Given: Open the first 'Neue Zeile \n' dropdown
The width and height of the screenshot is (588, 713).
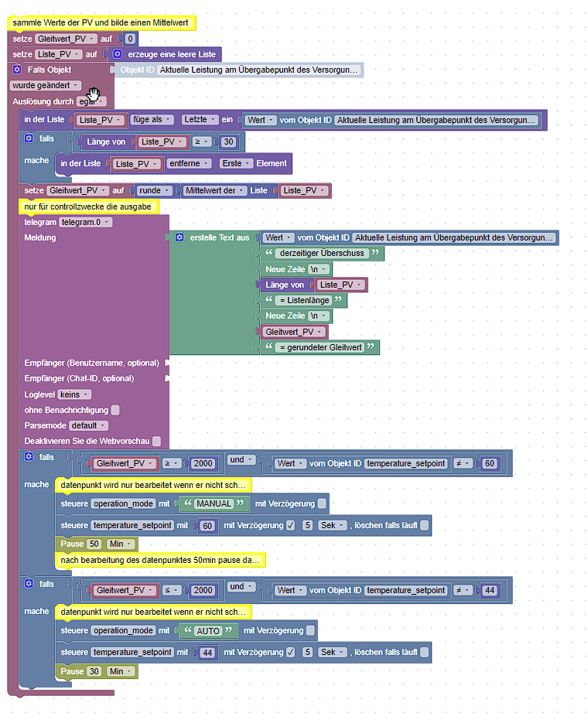Looking at the screenshot, I should [319, 269].
